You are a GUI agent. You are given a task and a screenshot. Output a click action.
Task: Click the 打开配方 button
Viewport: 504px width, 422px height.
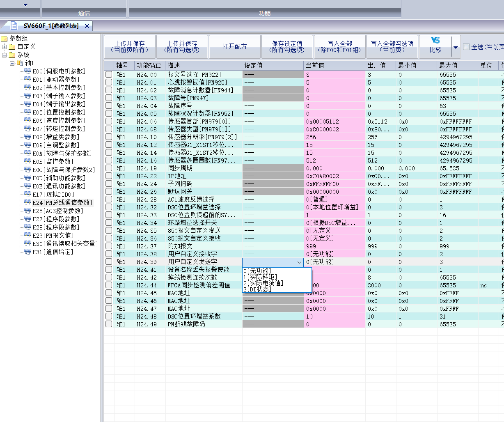click(235, 47)
